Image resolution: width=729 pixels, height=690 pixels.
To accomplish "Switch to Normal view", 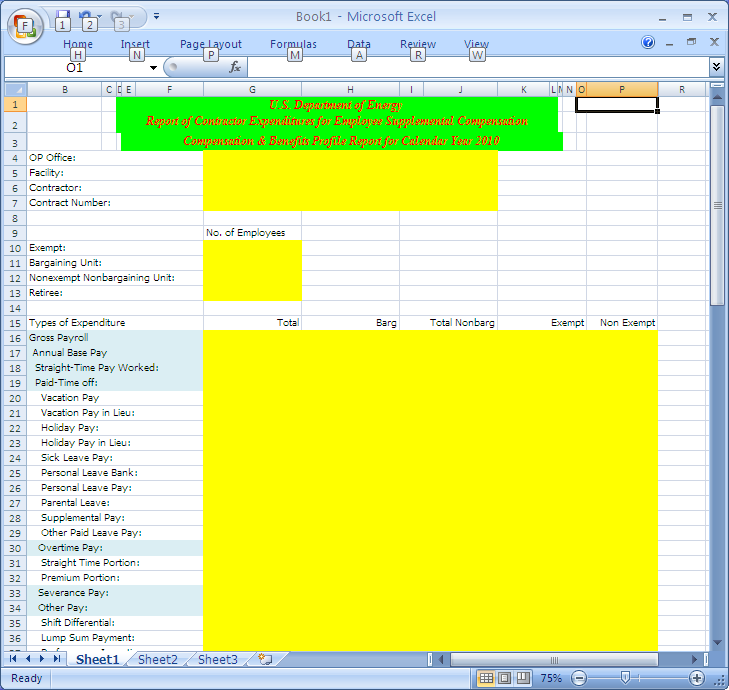I will click(486, 678).
